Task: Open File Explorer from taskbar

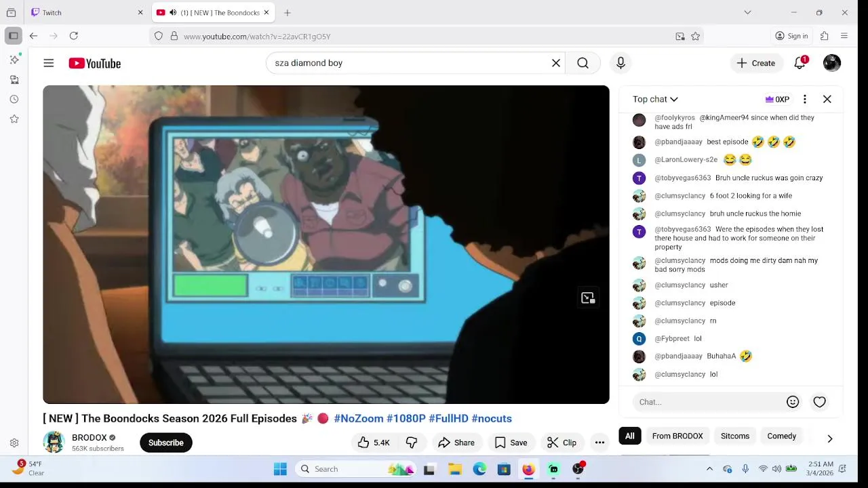Action: coord(455,469)
